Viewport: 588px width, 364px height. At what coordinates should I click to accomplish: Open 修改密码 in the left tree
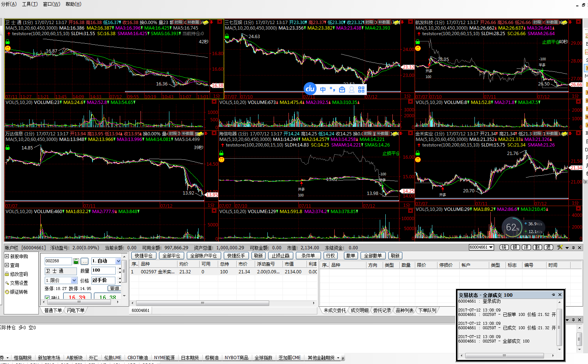click(17, 274)
